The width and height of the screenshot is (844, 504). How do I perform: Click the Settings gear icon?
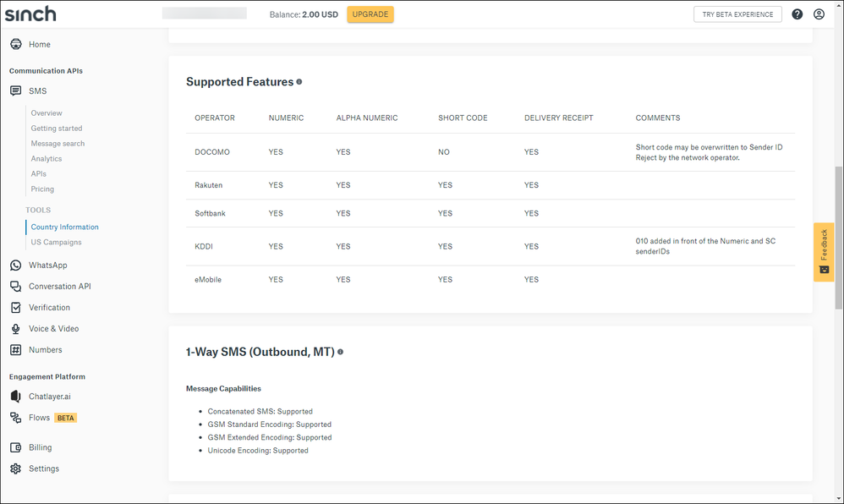tap(15, 468)
